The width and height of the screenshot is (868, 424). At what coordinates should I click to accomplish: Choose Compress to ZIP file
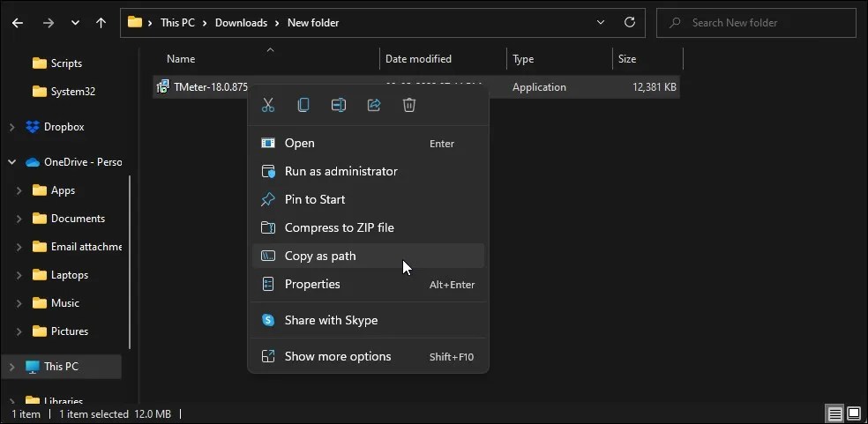click(x=368, y=228)
